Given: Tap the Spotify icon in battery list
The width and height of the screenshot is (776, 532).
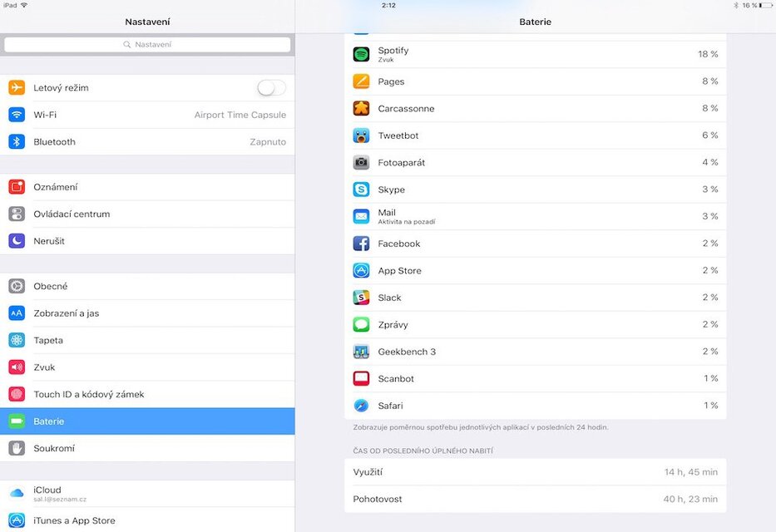Looking at the screenshot, I should click(361, 52).
